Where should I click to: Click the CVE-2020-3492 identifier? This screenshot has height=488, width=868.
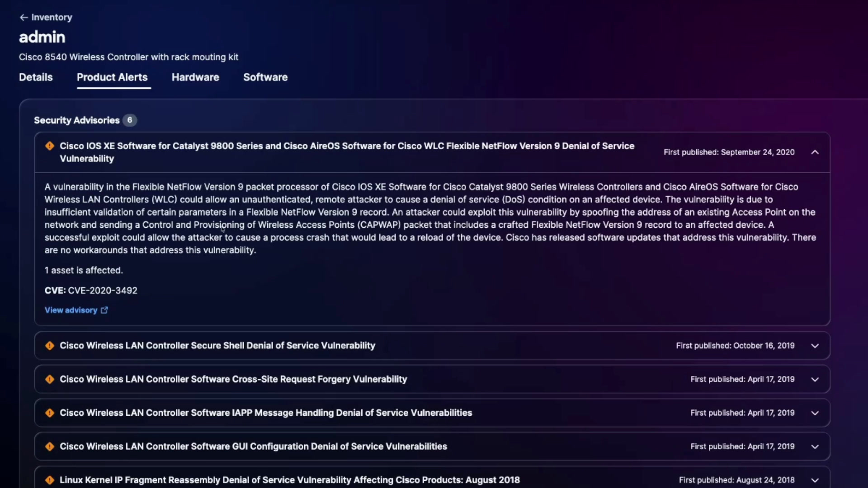click(x=103, y=291)
